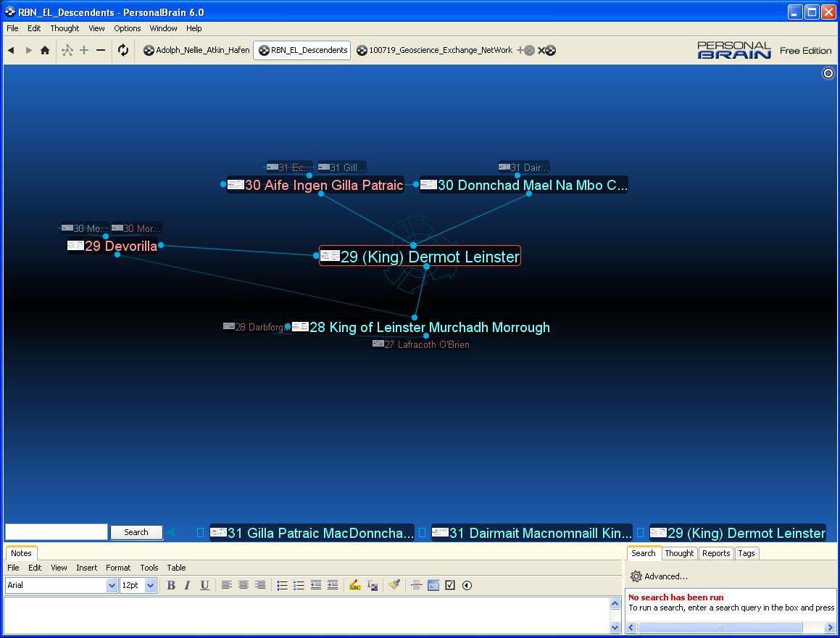The width and height of the screenshot is (840, 638).
Task: Activate thought 30 Aife Ingen Gilla Patraic
Action: click(315, 185)
